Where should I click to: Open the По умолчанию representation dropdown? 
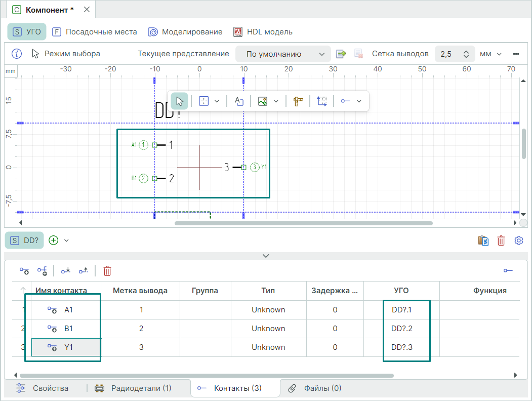click(283, 54)
